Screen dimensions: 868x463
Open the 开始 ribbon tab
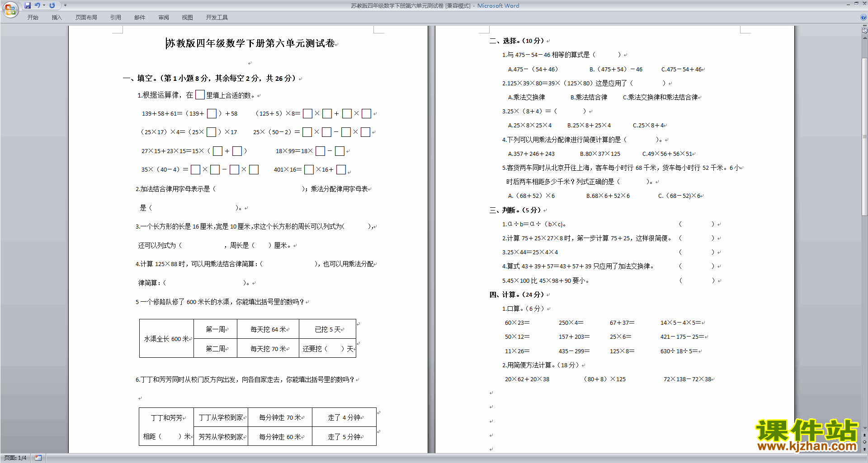point(33,17)
